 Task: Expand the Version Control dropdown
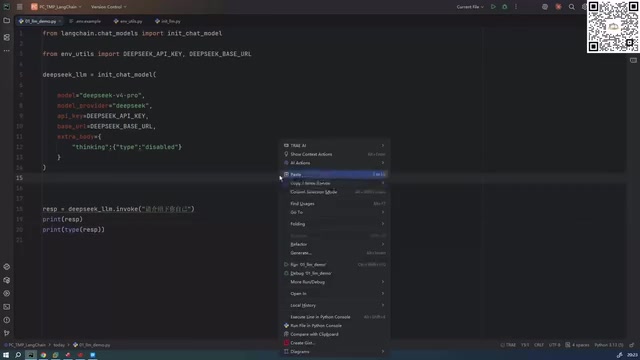click(x=109, y=7)
